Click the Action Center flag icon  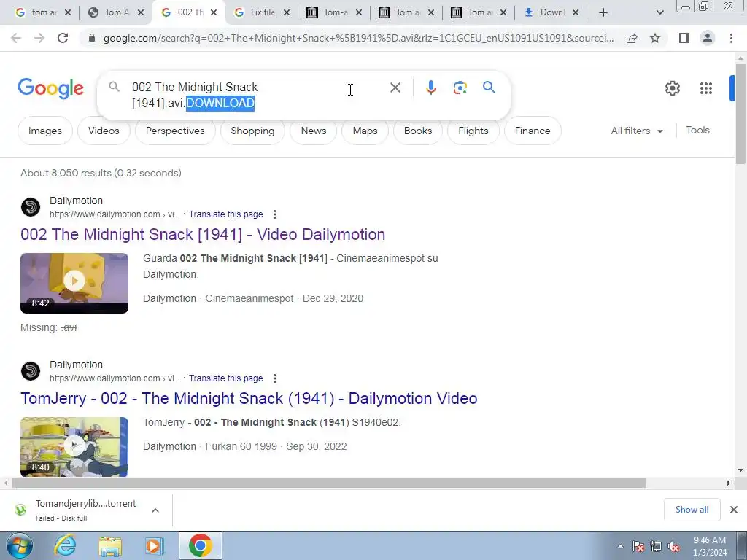pos(638,547)
